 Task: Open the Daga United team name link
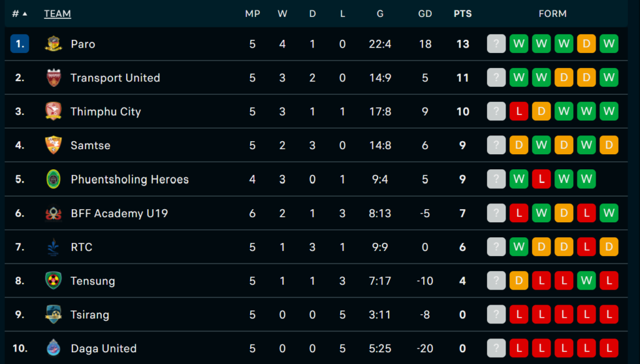pyautogui.click(x=104, y=348)
